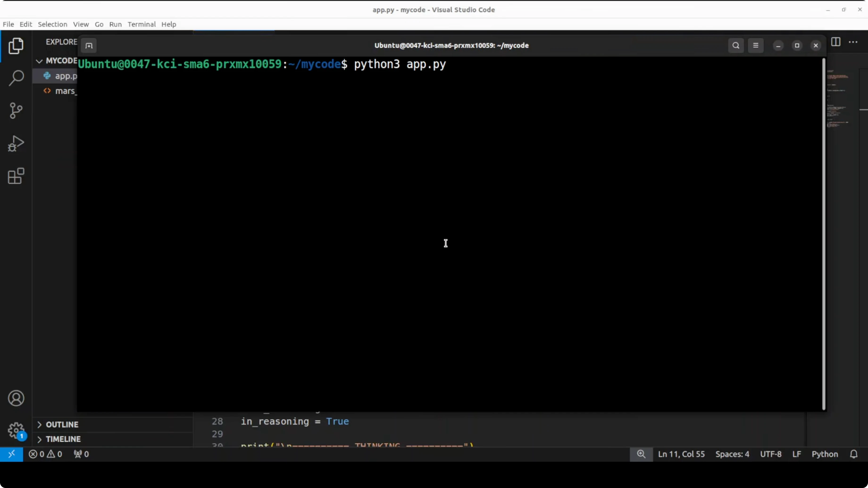Expand the OUTLINE section
Image resolution: width=868 pixels, height=488 pixels.
62,424
